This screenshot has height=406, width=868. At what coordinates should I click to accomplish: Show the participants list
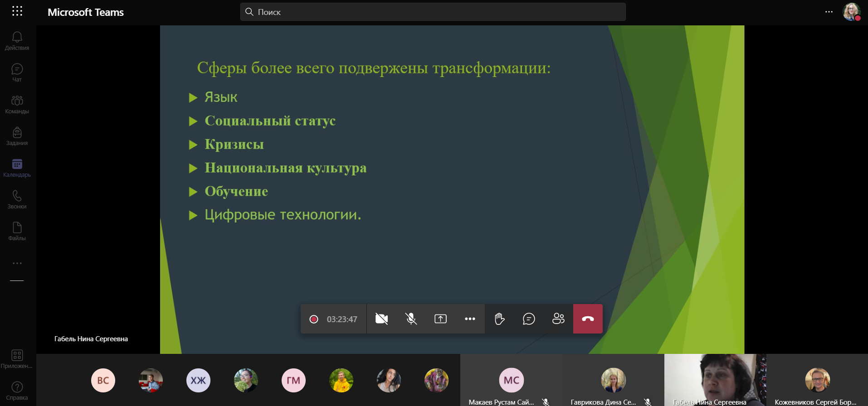pos(558,319)
